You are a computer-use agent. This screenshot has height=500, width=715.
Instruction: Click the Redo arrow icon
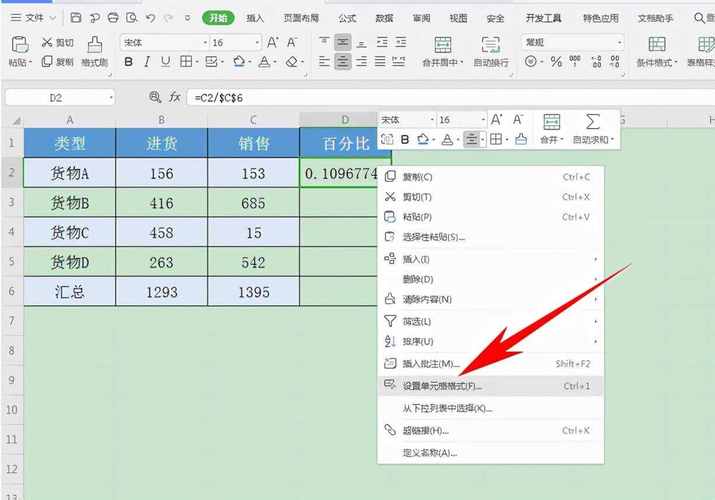pos(168,18)
